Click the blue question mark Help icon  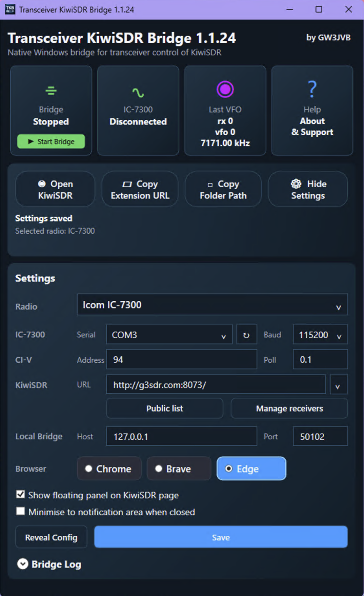click(x=312, y=89)
